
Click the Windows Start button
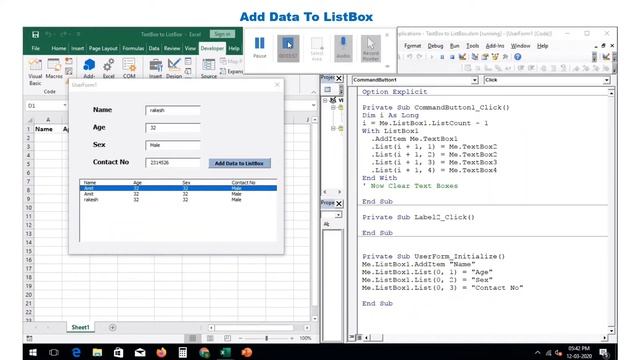33,352
